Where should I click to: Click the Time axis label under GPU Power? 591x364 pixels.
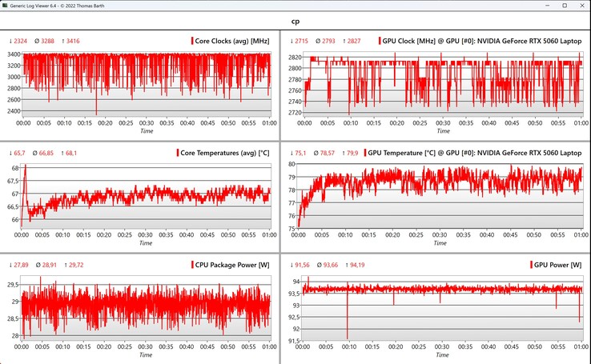point(438,354)
